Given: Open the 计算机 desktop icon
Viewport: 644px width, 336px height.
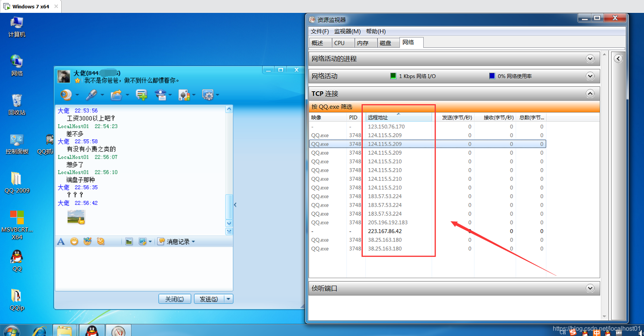Looking at the screenshot, I should [17, 27].
